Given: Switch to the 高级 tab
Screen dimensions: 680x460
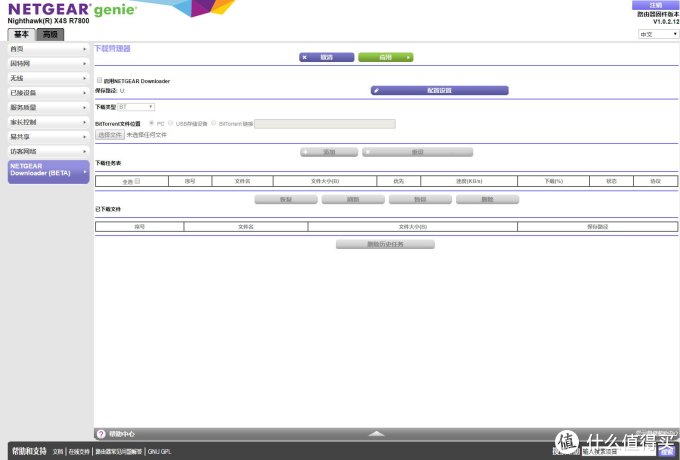Looking at the screenshot, I should (x=50, y=34).
